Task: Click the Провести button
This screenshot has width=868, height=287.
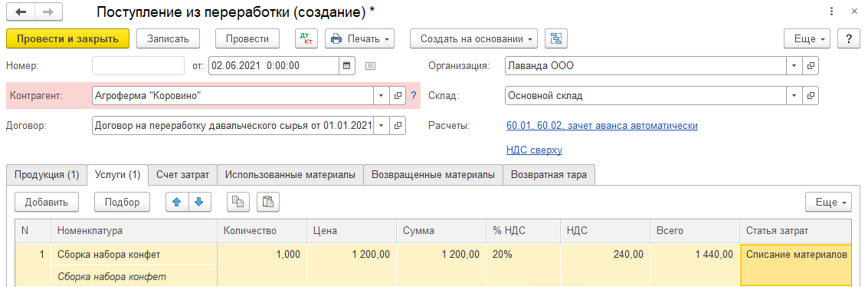Action: [248, 39]
